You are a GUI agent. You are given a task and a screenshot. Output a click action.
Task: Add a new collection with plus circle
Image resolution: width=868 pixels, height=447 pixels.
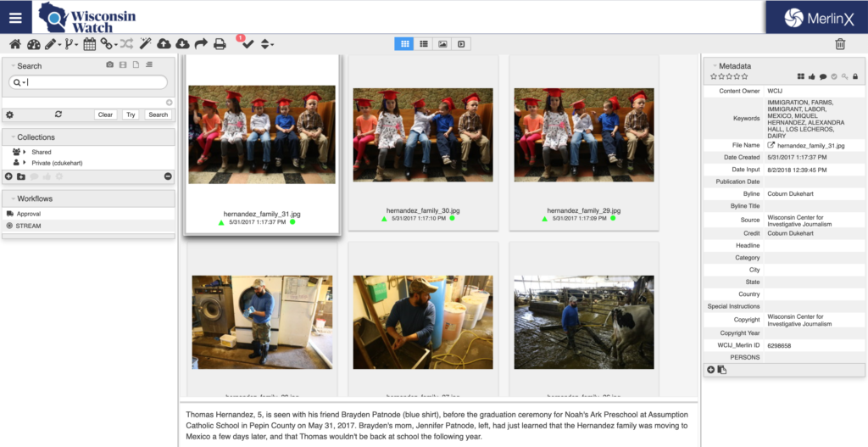pos(8,176)
